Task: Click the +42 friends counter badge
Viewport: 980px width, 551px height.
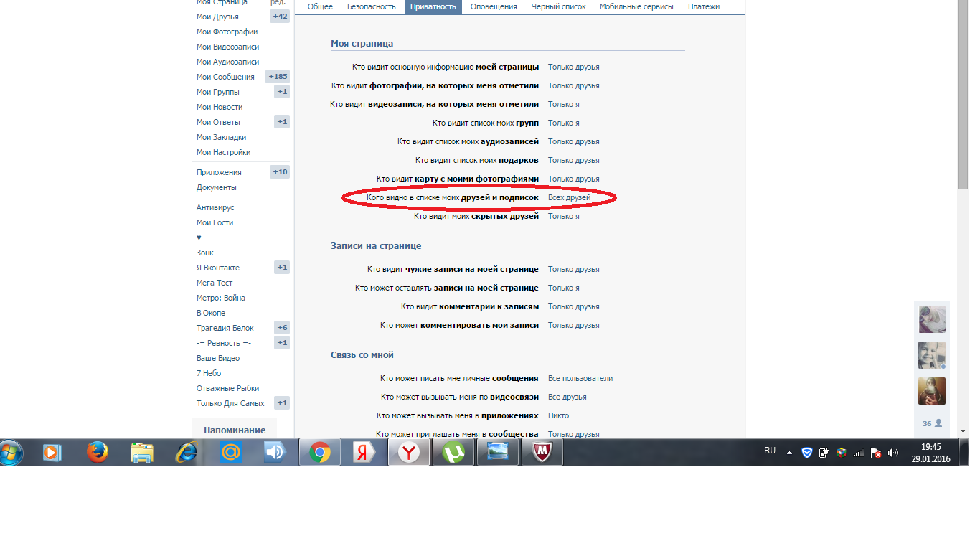Action: (280, 17)
